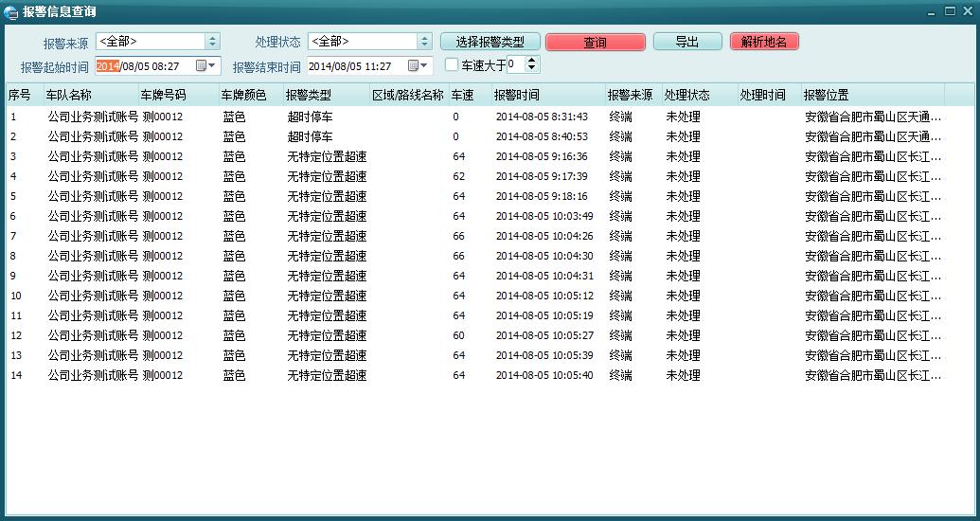Viewport: 980px width, 521px height.
Task: Sort by the 报警时间 column header
Action: [547, 96]
